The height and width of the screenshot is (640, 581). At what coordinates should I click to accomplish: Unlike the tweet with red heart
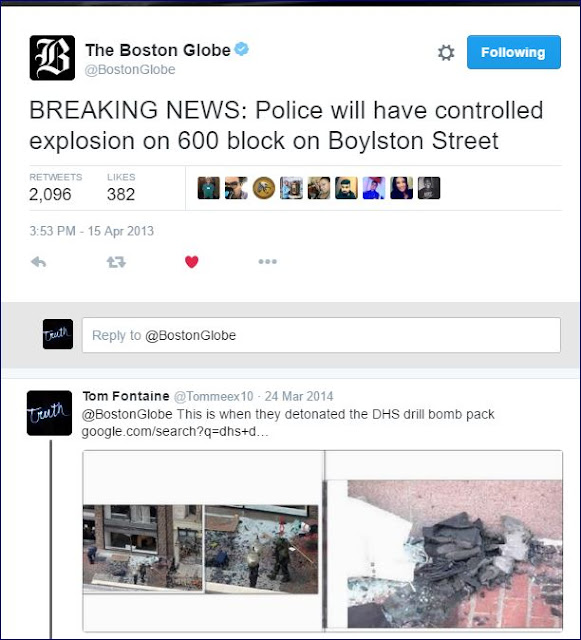[191, 262]
